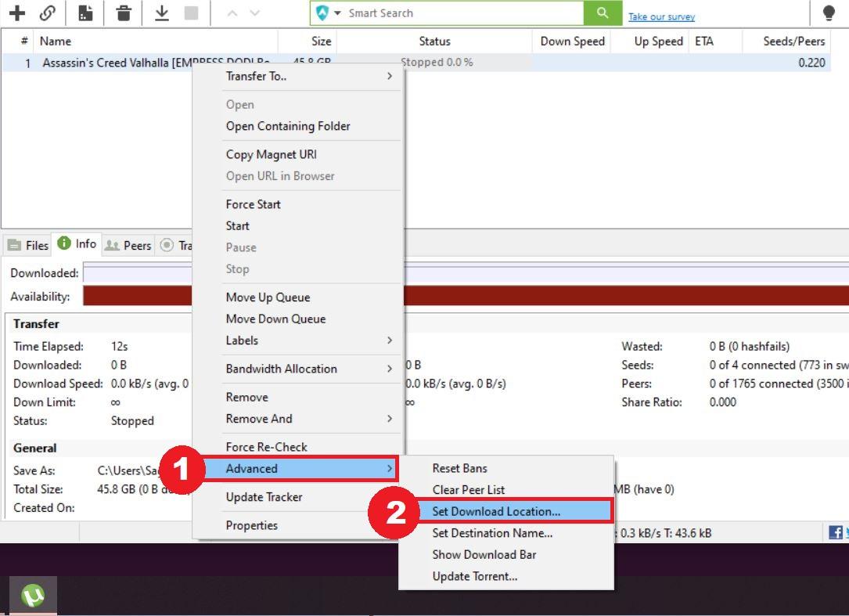This screenshot has width=849, height=616.
Task: Click the Facebook icon in status bar
Action: (836, 532)
